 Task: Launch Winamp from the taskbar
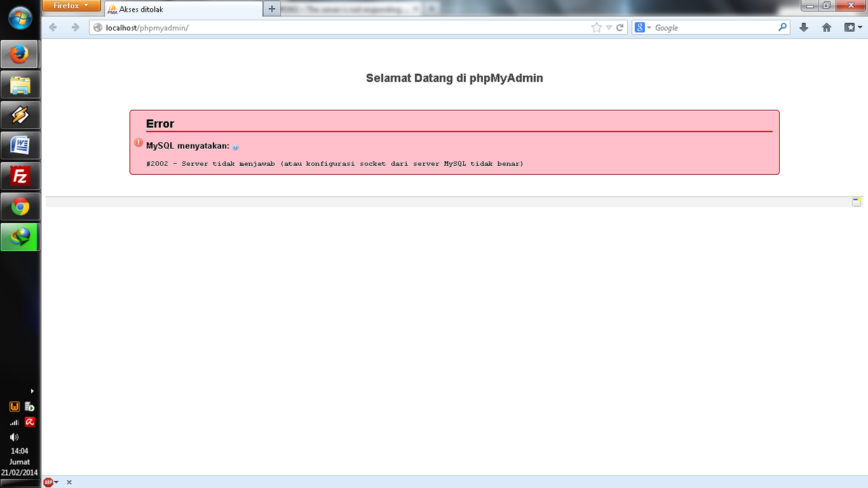[20, 115]
